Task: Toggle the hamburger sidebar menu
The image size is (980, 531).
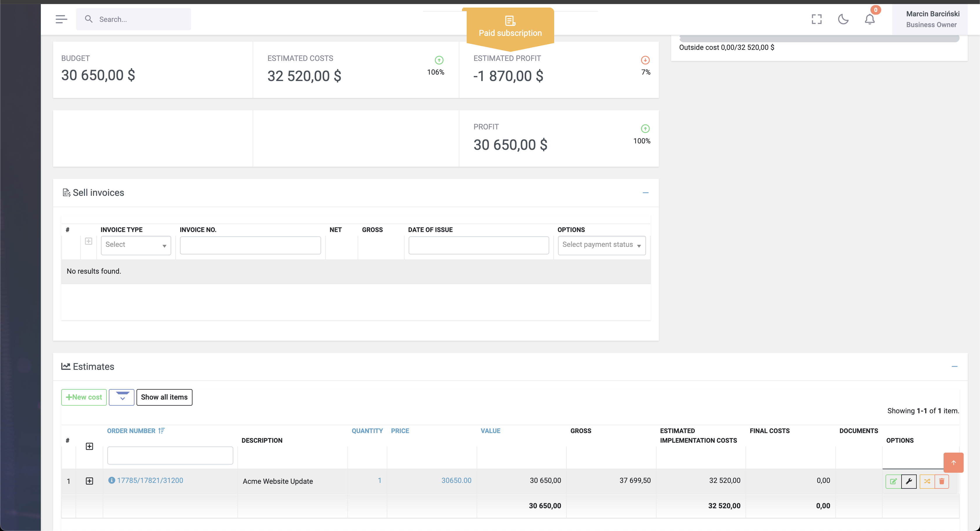Action: tap(61, 19)
